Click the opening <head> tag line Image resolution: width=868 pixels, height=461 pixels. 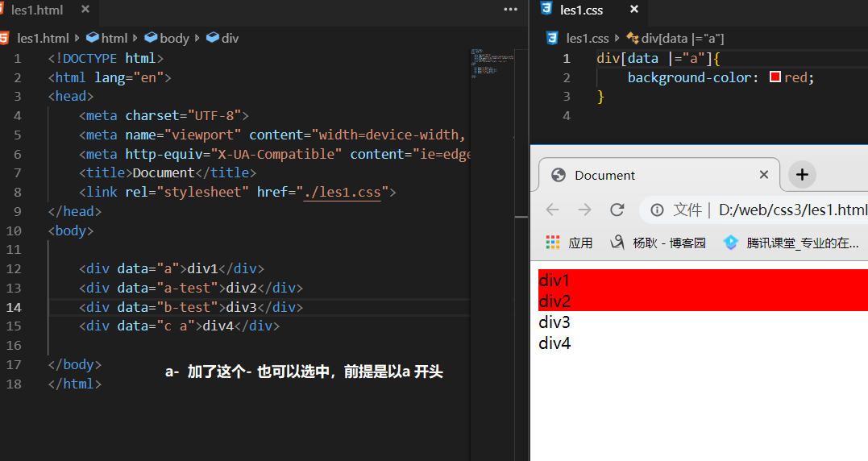(71, 96)
